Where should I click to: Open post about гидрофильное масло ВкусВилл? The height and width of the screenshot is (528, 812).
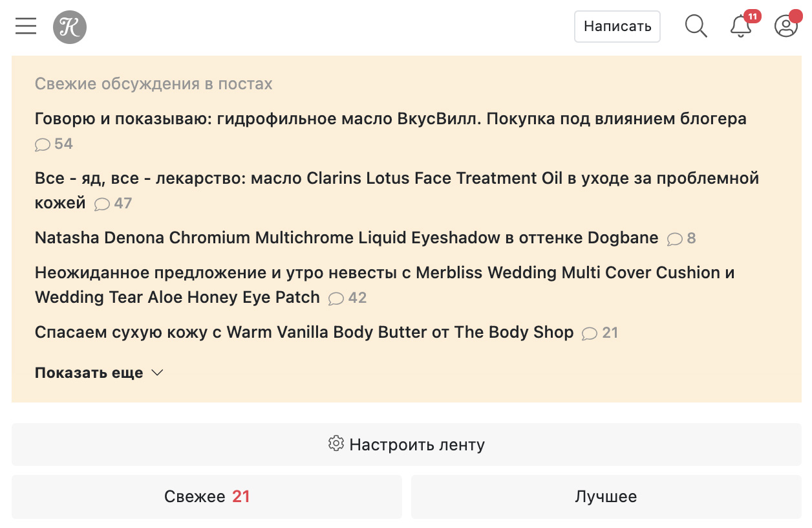tap(390, 119)
